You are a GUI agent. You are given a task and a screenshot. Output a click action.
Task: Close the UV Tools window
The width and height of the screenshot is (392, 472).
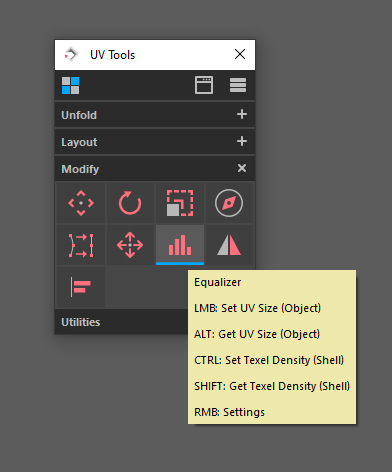pyautogui.click(x=240, y=54)
